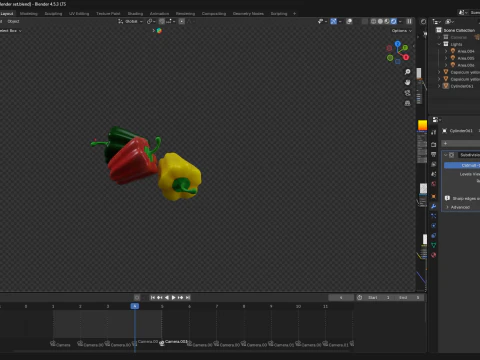Open the Object Constraints properties tab
The width and height of the screenshot is (480, 360).
click(x=434, y=236)
